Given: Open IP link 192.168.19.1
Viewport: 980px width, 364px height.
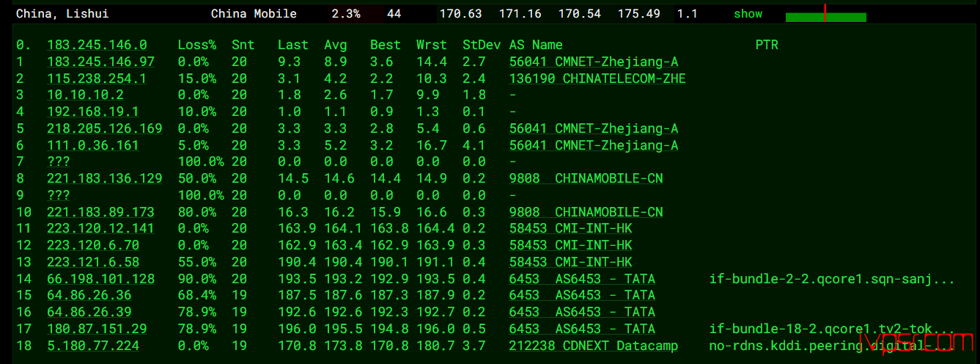Looking at the screenshot, I should pyautogui.click(x=93, y=112).
